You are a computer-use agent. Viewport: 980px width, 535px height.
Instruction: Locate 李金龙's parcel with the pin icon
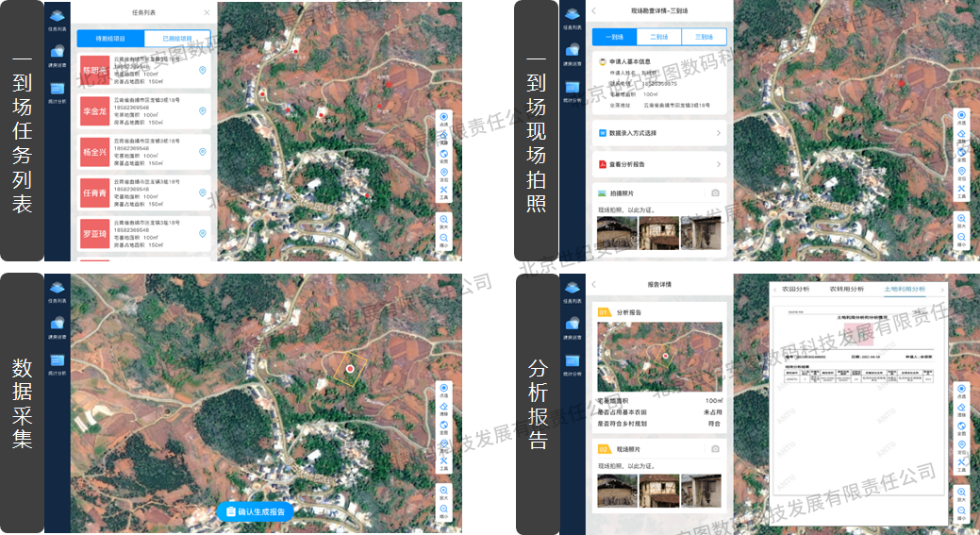203,111
